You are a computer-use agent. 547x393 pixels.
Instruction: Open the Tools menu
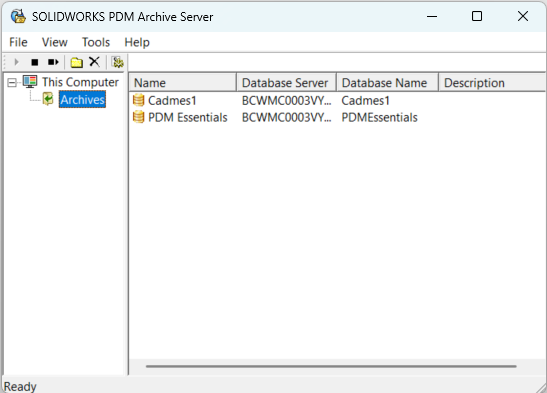[x=96, y=42]
